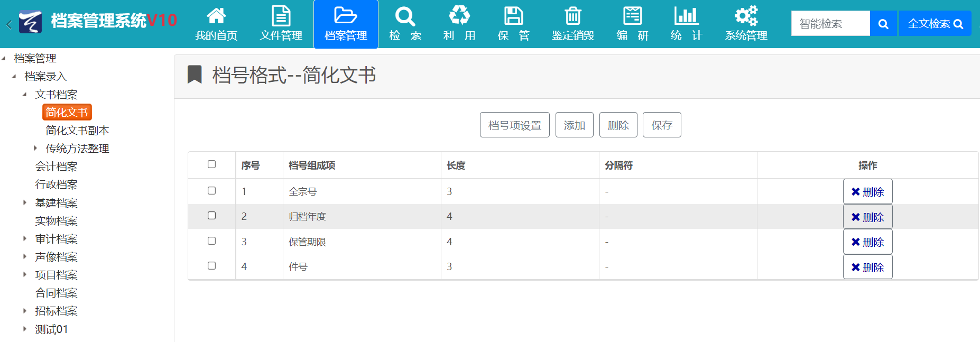Collapse the 文书档案 tree node
This screenshot has width=980, height=342.
(x=25, y=95)
